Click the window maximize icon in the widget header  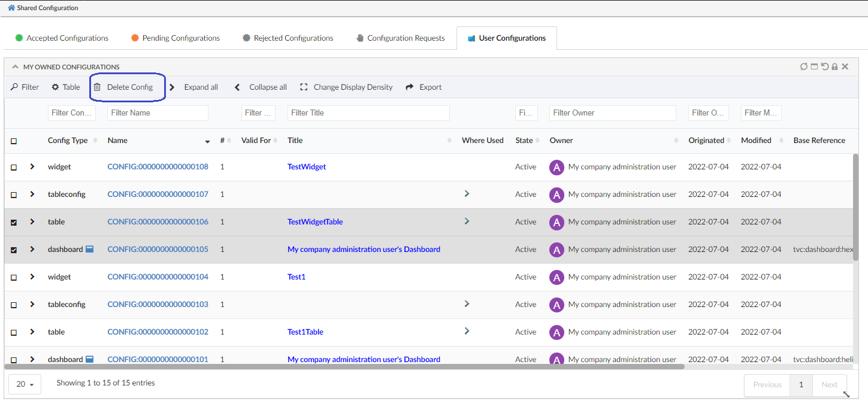click(x=815, y=67)
